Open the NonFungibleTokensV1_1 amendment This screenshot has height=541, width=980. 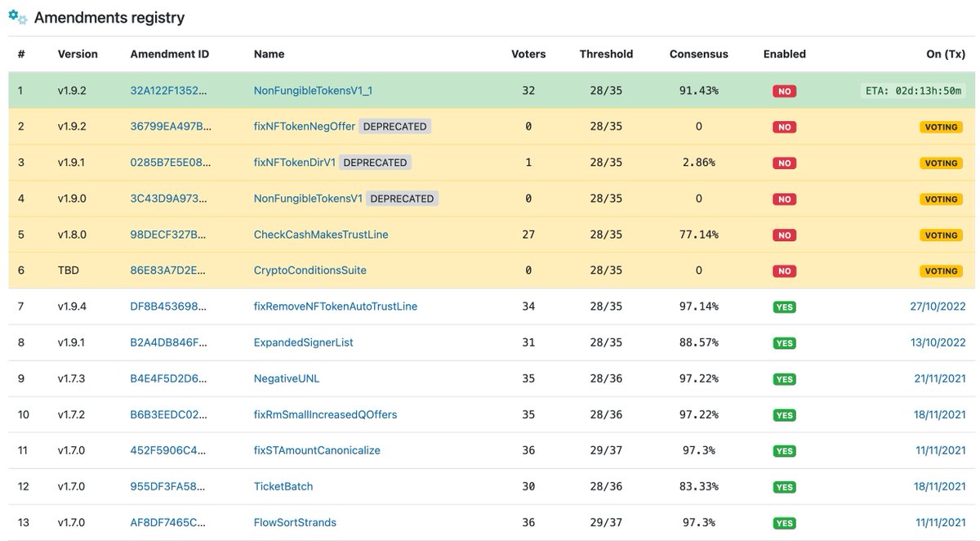tap(314, 91)
